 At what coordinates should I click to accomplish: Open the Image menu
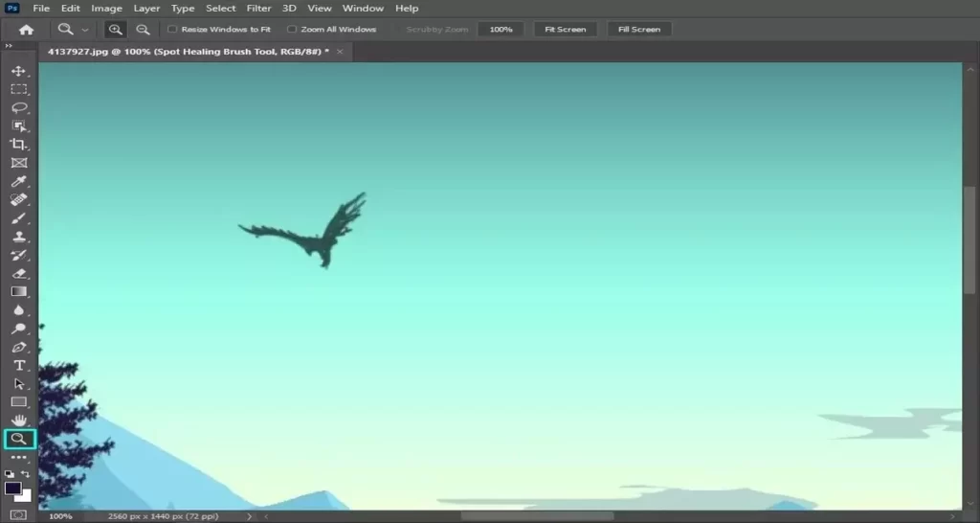107,8
